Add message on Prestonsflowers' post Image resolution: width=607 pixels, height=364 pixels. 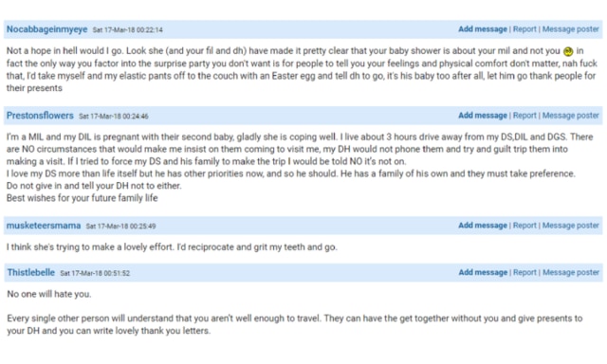click(483, 116)
